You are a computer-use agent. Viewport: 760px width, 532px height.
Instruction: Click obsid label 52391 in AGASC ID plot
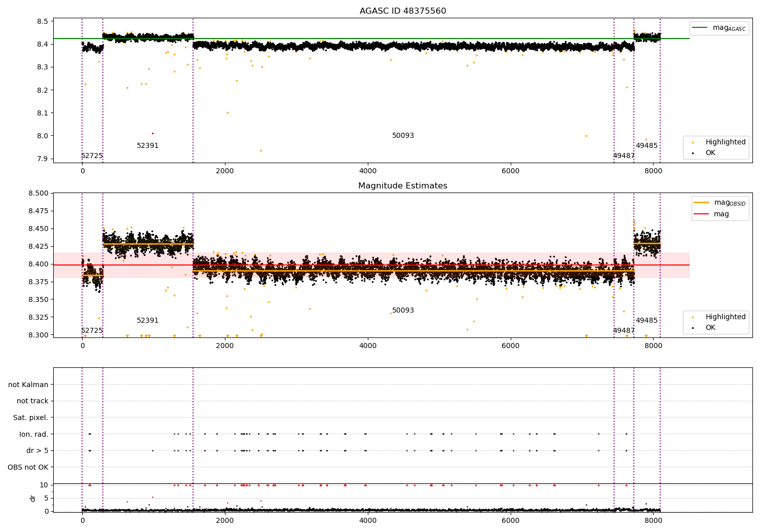click(148, 146)
